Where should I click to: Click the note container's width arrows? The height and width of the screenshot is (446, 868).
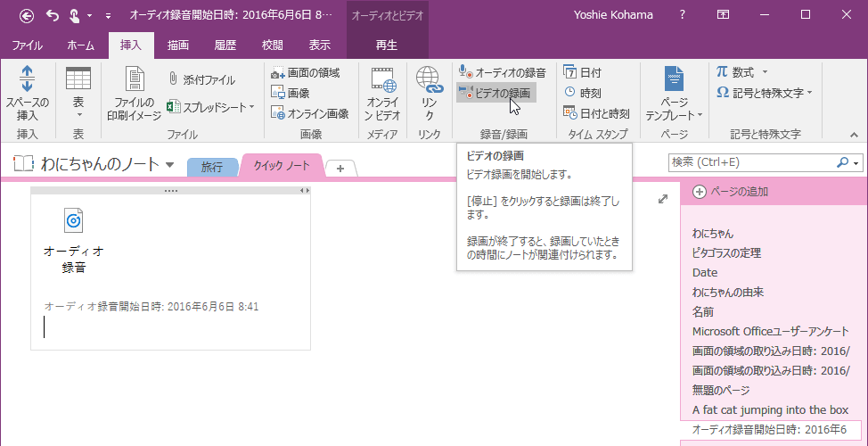305,191
